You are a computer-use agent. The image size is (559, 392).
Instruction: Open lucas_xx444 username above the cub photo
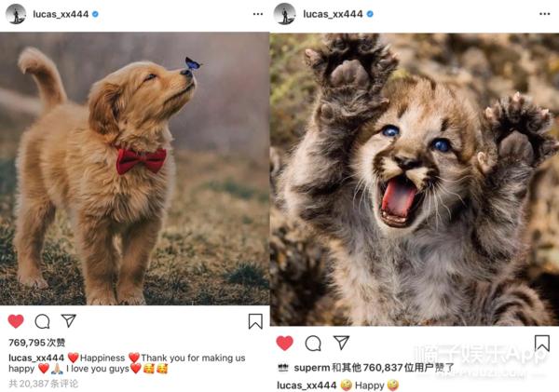tap(333, 14)
